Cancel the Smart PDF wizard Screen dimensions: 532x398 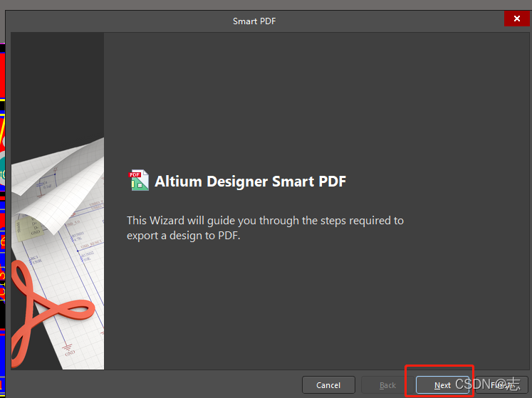pyautogui.click(x=328, y=385)
